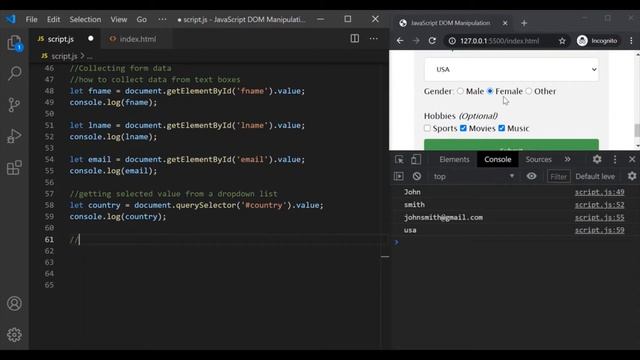The image size is (640, 360).
Task: Select the Female gender radio button
Action: click(490, 91)
